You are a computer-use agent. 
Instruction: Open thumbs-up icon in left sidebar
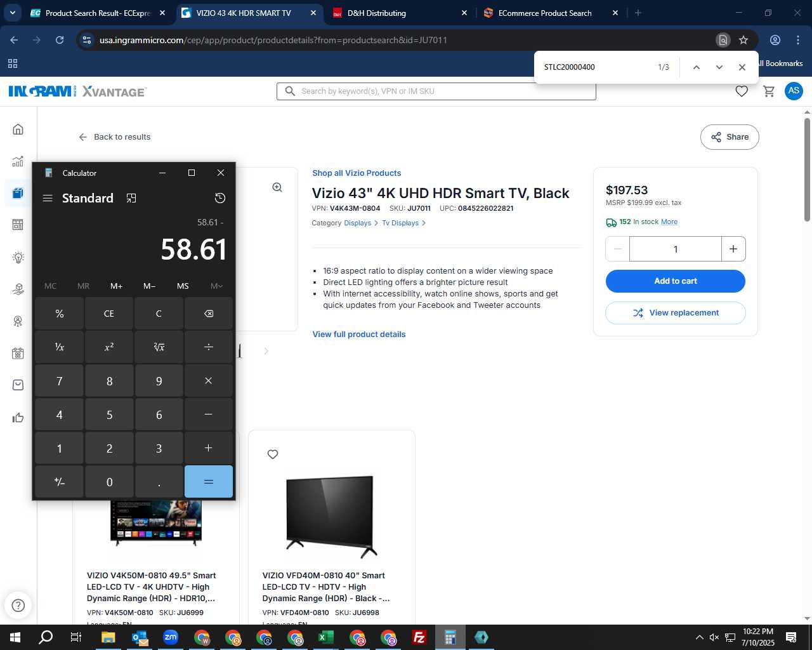point(18,417)
